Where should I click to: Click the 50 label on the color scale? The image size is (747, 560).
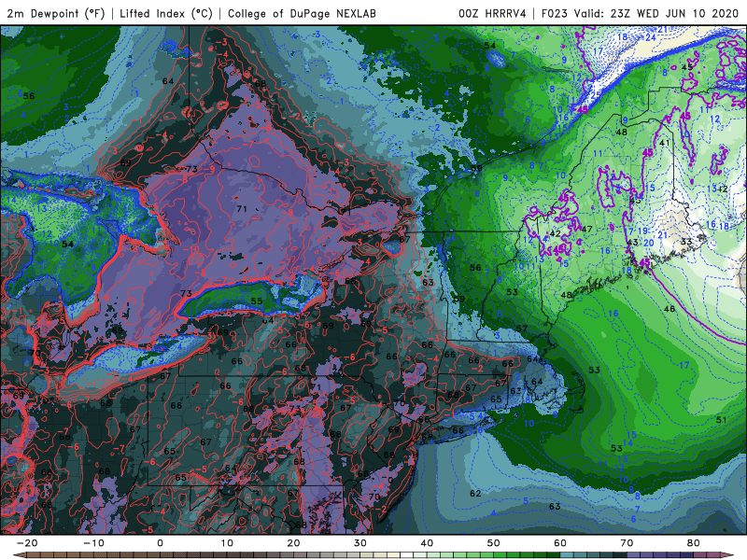click(x=494, y=543)
